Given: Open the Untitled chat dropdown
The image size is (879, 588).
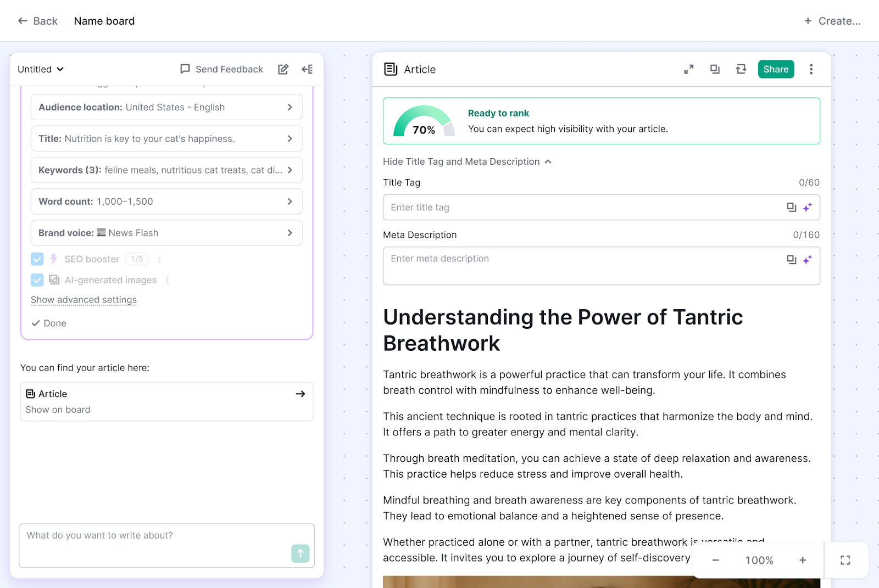Looking at the screenshot, I should (x=41, y=69).
